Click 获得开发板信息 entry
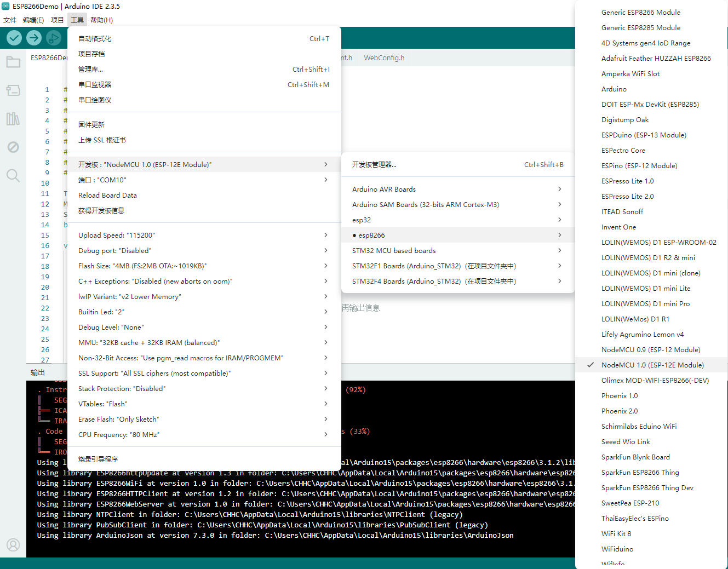Image resolution: width=728 pixels, height=569 pixels. [204, 210]
